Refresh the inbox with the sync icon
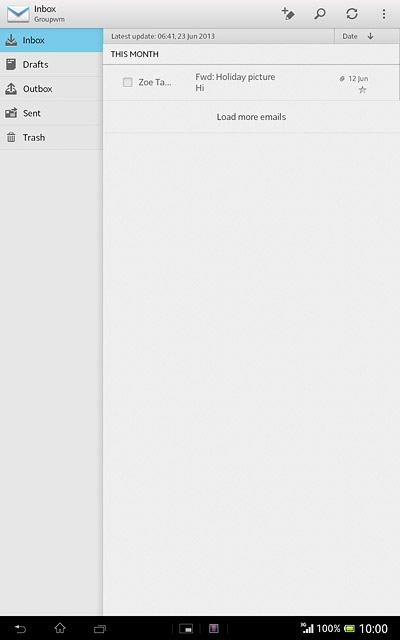Screen dimensions: 400x640 click(x=352, y=14)
